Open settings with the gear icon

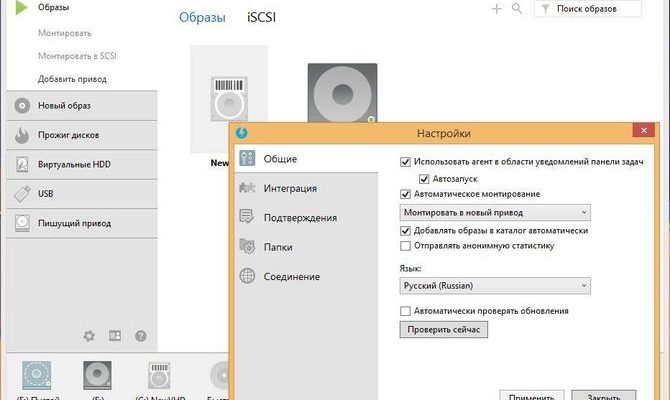[89, 336]
